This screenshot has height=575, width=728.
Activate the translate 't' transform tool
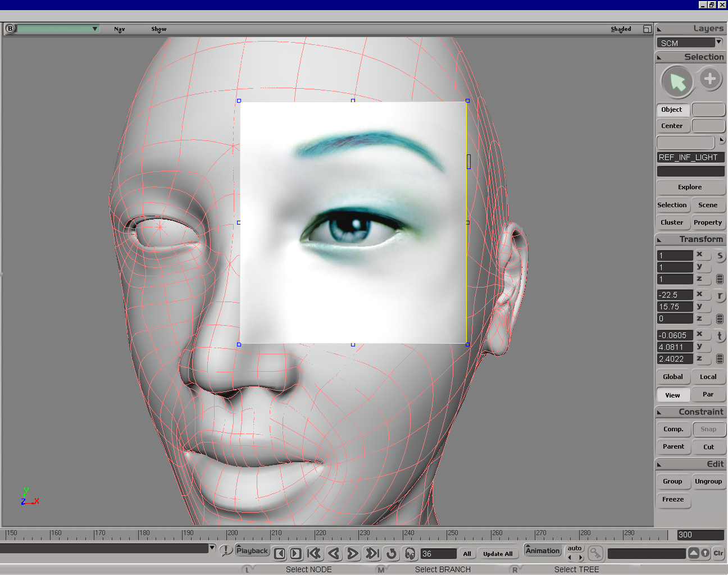coord(720,336)
